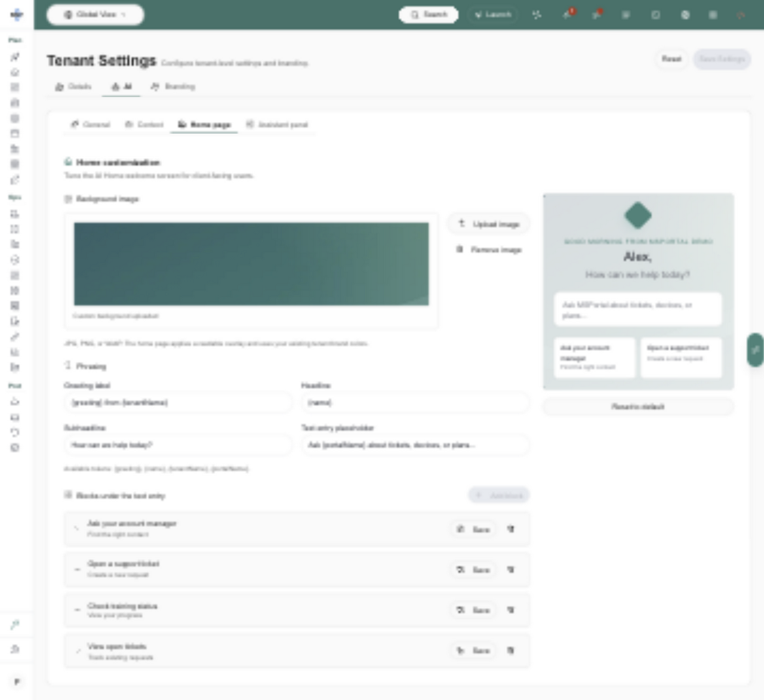Click the green background image thumbnail
Image resolution: width=764 pixels, height=700 pixels.
251,264
